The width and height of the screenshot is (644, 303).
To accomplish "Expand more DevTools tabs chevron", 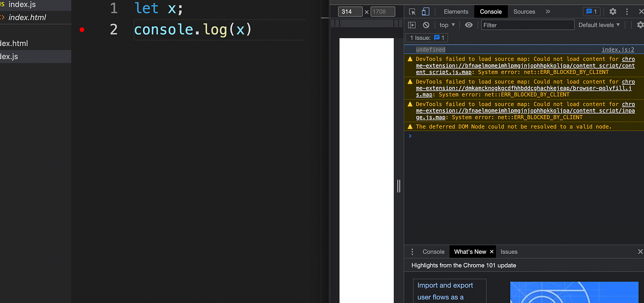I will tap(547, 12).
